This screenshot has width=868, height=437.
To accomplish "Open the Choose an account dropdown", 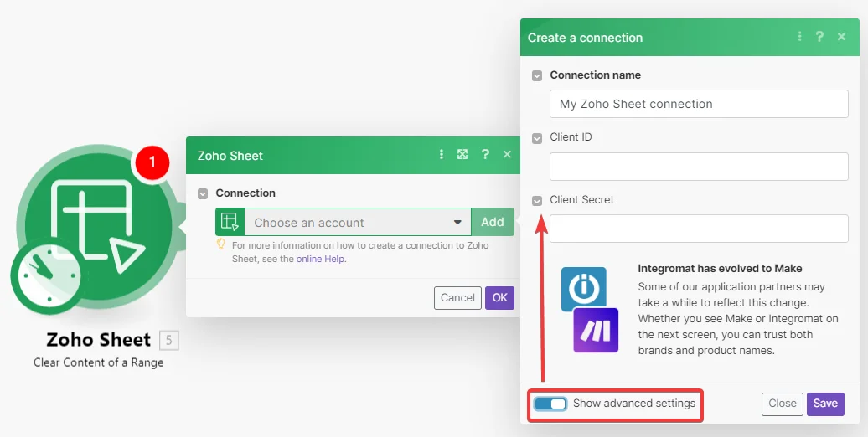I will point(358,222).
